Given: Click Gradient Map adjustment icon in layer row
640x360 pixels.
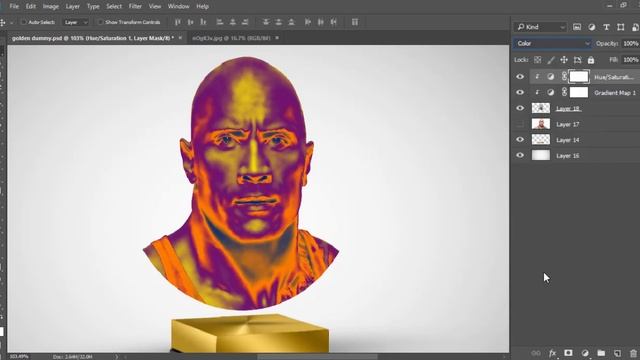Looking at the screenshot, I should (551, 93).
